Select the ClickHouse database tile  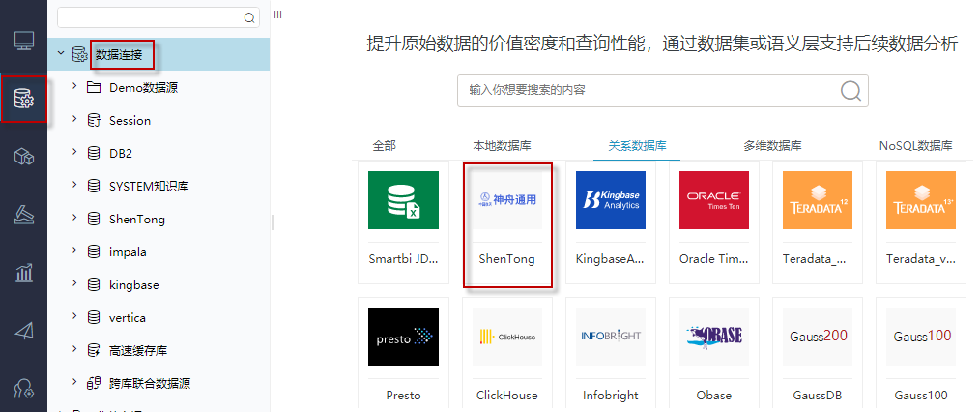pyautogui.click(x=506, y=354)
